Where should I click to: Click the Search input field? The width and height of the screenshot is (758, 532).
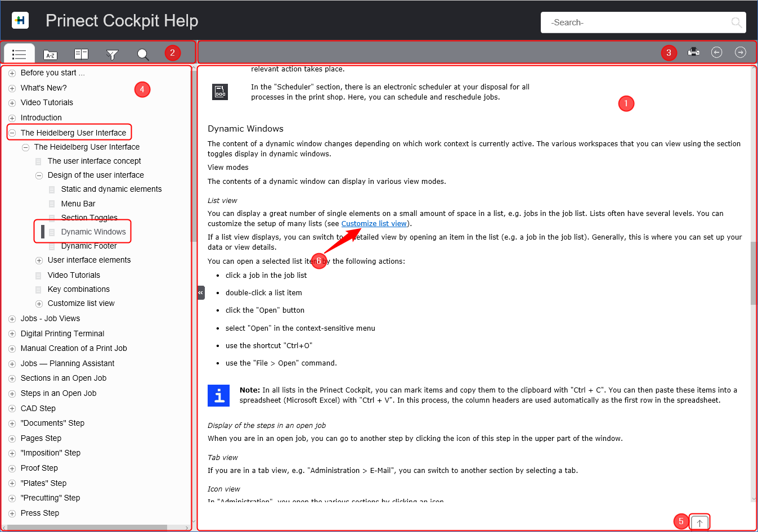coord(636,22)
